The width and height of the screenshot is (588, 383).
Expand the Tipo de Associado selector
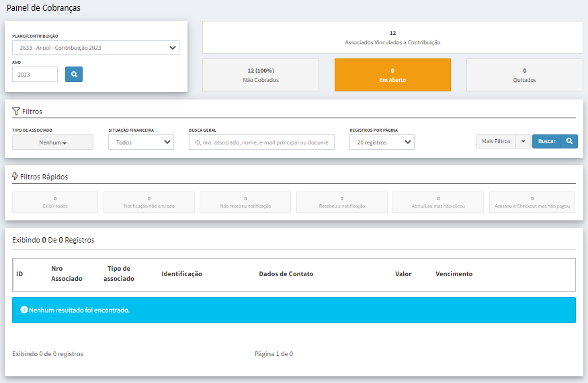click(x=52, y=142)
